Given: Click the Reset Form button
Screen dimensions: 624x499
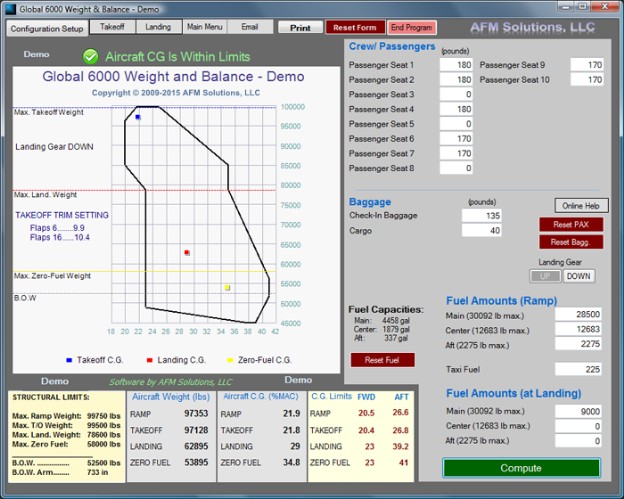Looking at the screenshot, I should [355, 27].
